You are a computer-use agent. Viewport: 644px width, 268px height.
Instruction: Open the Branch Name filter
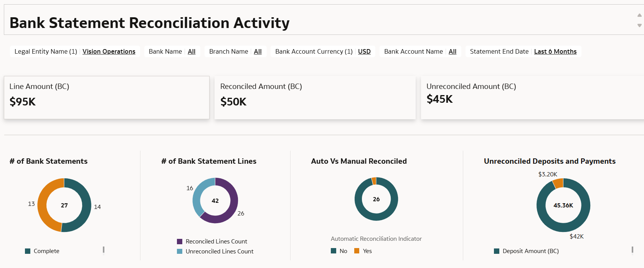[258, 51]
